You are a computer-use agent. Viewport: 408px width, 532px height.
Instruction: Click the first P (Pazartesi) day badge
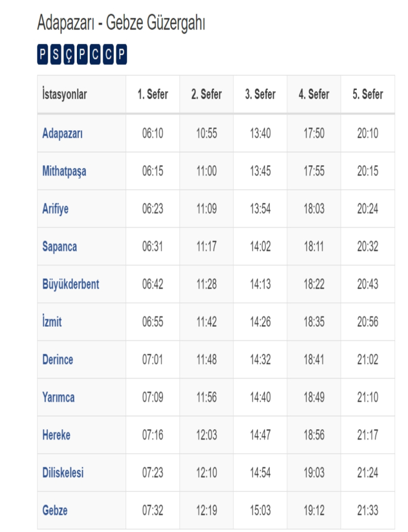[x=43, y=55]
